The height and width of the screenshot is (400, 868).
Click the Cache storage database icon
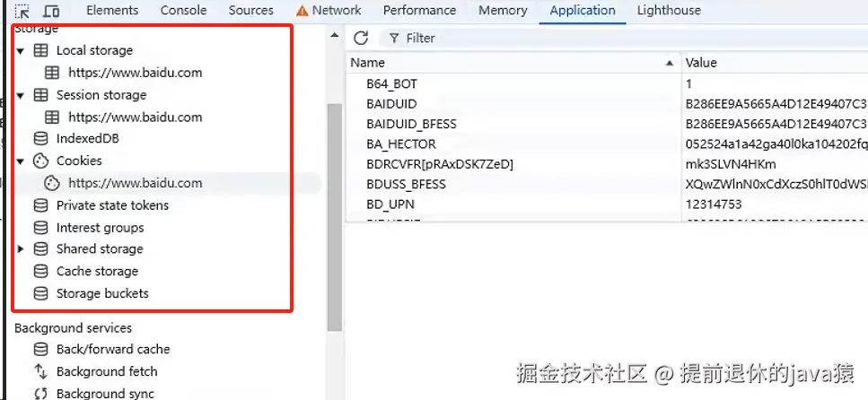40,272
